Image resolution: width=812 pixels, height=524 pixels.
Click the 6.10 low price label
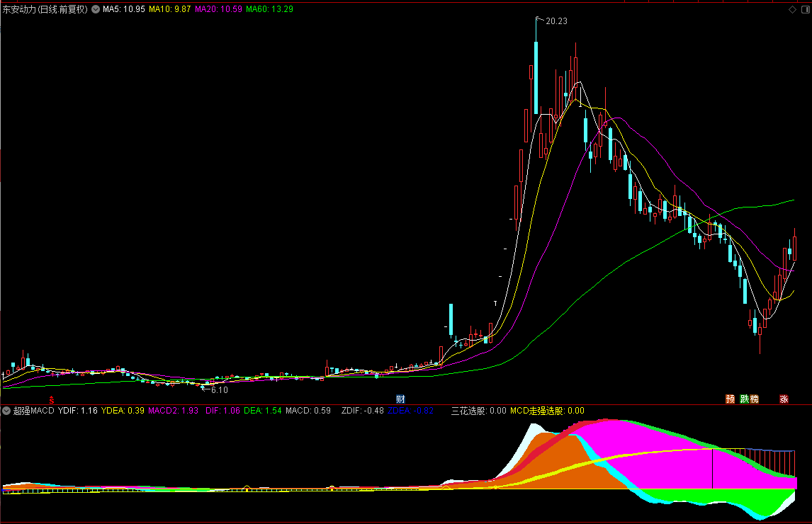(x=220, y=390)
